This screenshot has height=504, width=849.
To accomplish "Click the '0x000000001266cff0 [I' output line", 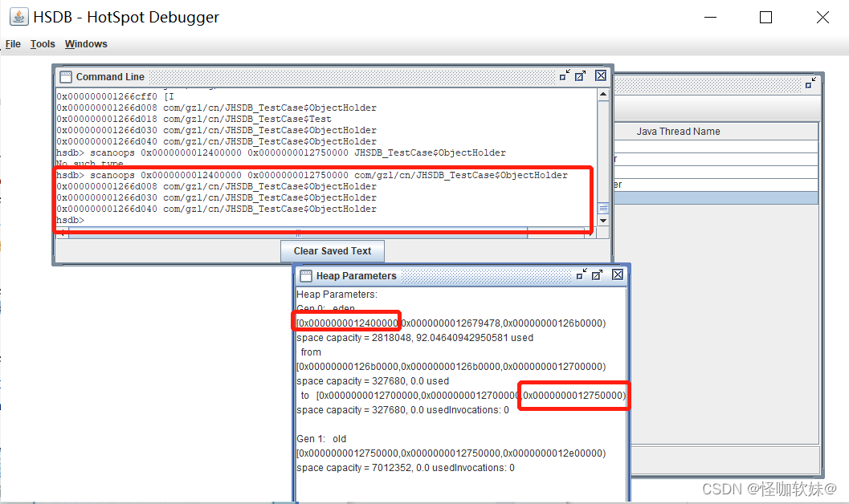I will pyautogui.click(x=116, y=96).
